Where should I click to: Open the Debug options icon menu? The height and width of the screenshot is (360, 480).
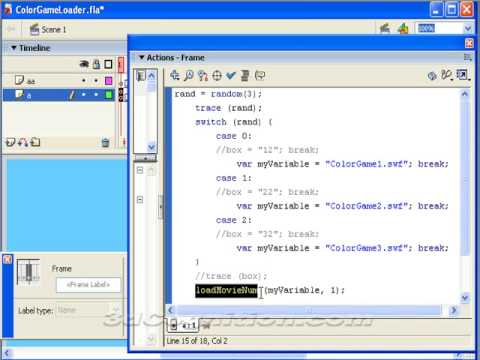coord(447,75)
